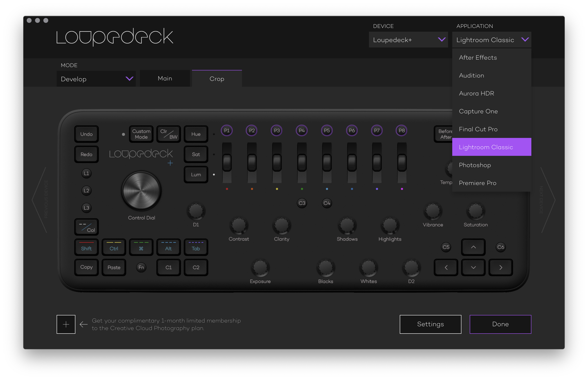Switch to the Main tab

coord(165,79)
